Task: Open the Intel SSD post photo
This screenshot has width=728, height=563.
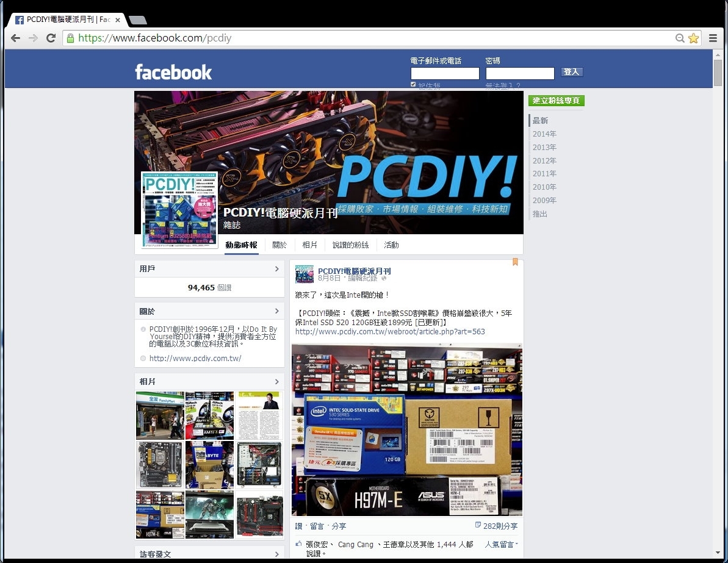Action: [406, 430]
